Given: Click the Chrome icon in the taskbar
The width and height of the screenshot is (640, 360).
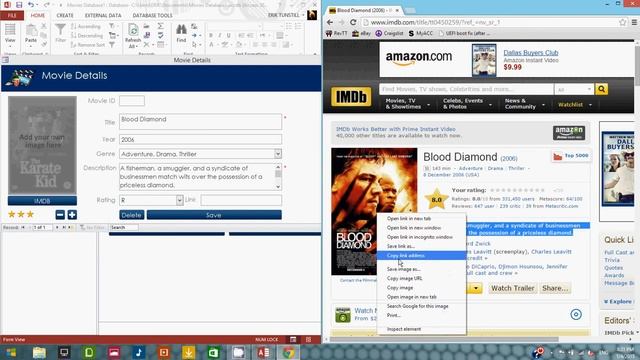Looking at the screenshot, I should pyautogui.click(x=289, y=352).
